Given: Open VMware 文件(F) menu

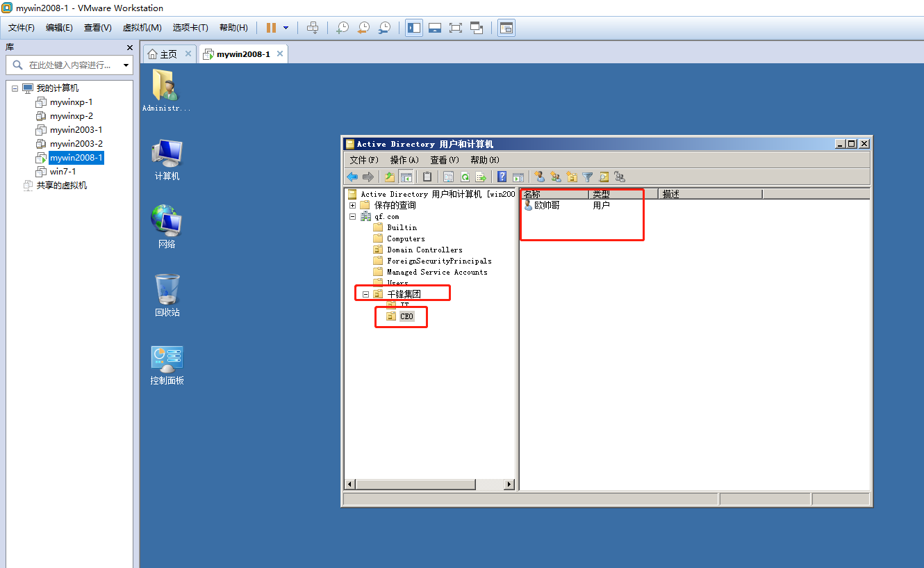Looking at the screenshot, I should pos(22,28).
